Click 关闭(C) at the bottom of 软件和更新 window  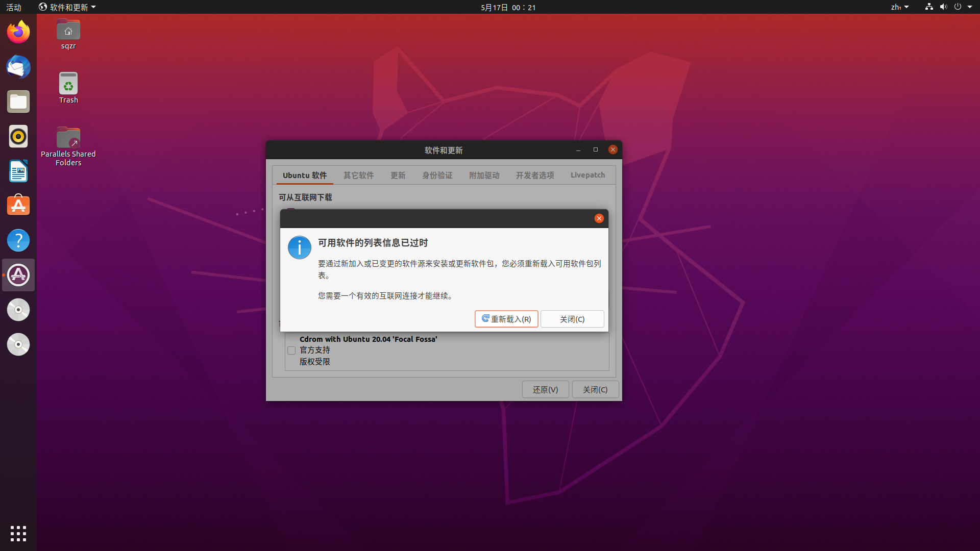click(x=595, y=390)
